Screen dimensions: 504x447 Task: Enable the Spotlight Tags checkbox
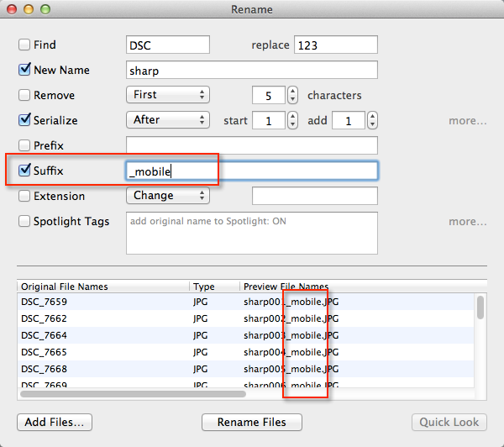(24, 221)
